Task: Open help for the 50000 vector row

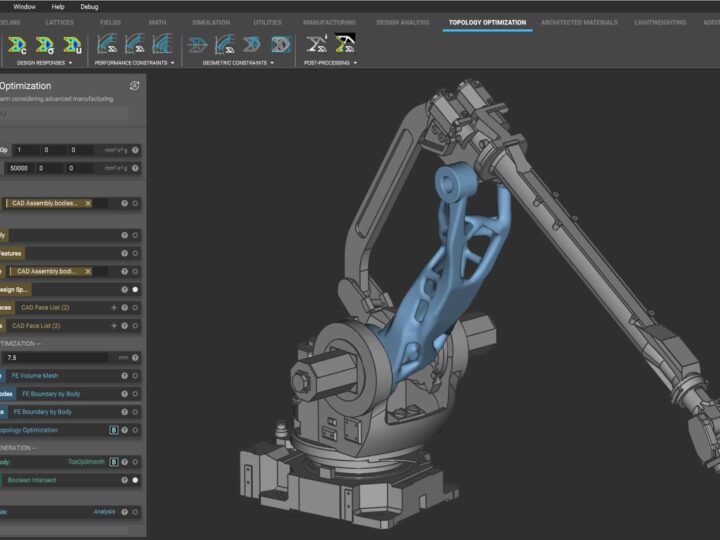Action: [135, 168]
